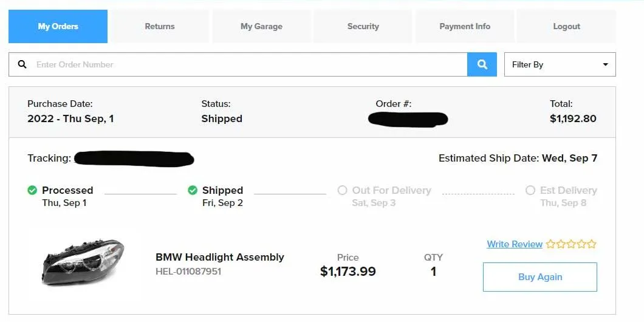Go to the Security tab
This screenshot has width=644, height=322.
[x=363, y=27]
